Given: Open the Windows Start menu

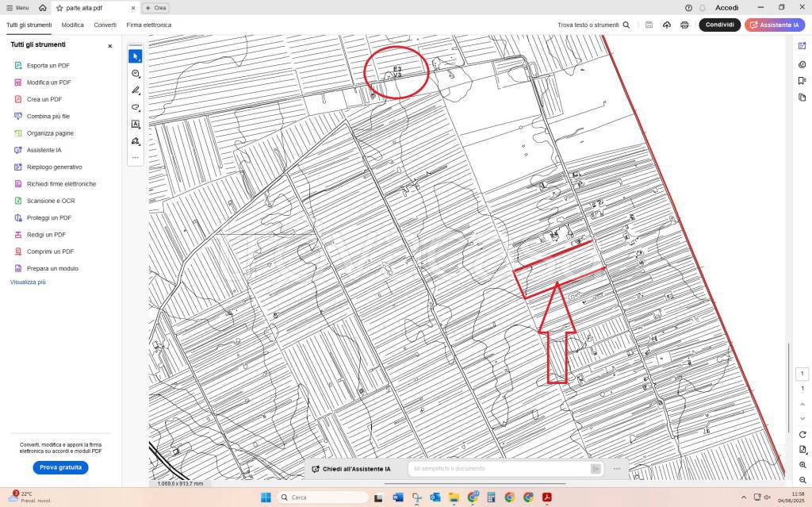Looking at the screenshot, I should click(266, 497).
